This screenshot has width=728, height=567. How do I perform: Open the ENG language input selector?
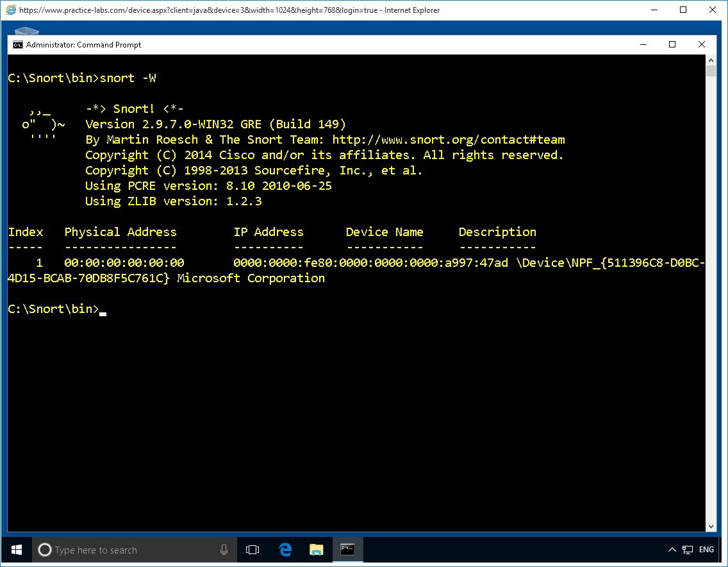(706, 550)
